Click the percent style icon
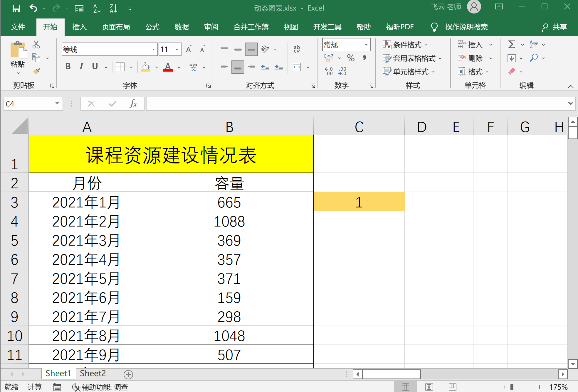Viewport: 578px width, 392px height. 351,58
